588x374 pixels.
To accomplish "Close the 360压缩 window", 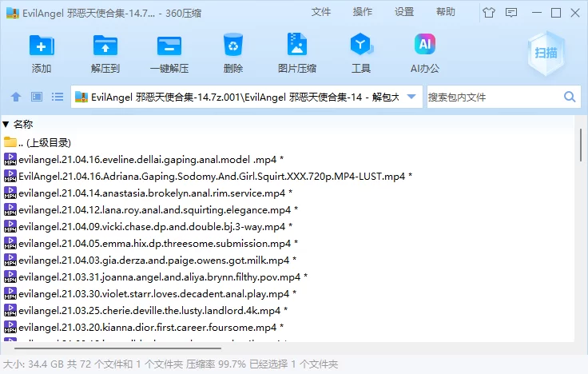I will (575, 13).
